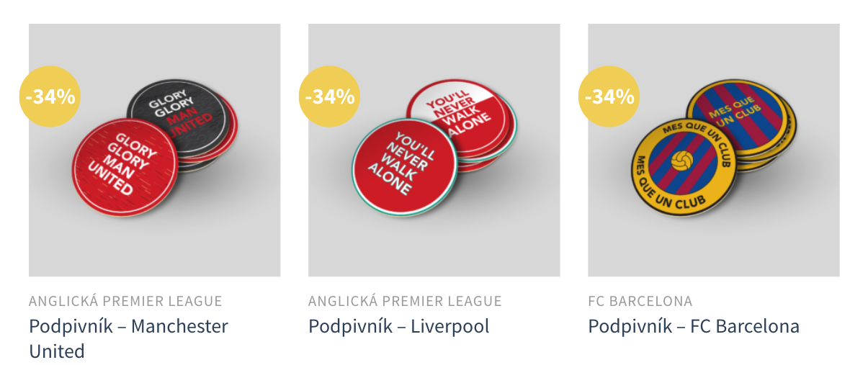Click the -34% discount badge on Liverpool product
This screenshot has height=365, width=868.
pyautogui.click(x=329, y=96)
